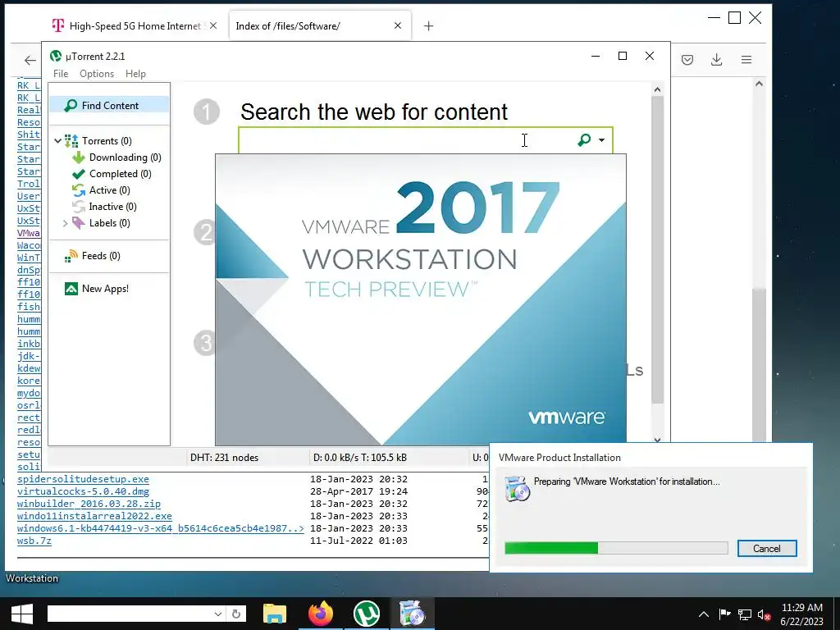
Task: Select Completed (0) category
Action: pos(121,174)
